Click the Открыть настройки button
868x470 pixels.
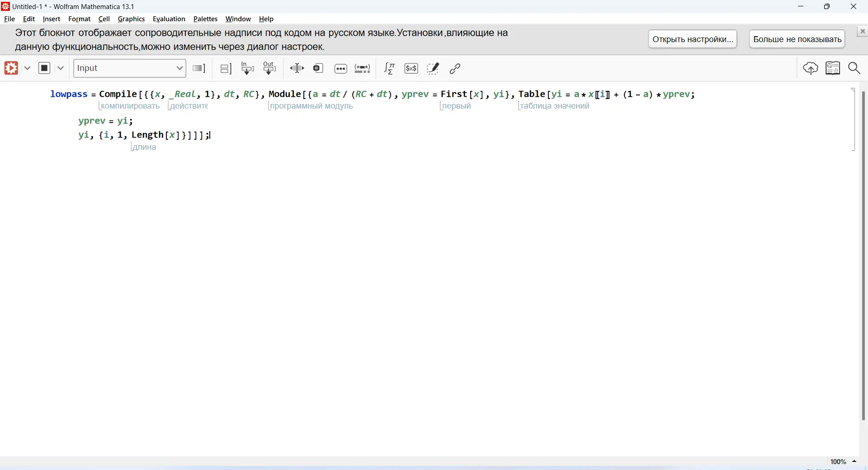click(693, 39)
